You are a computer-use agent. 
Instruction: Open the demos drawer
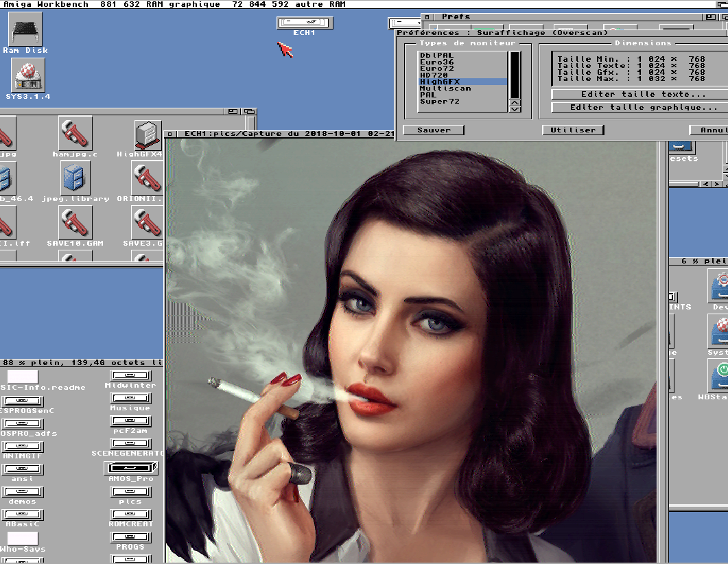(x=22, y=491)
